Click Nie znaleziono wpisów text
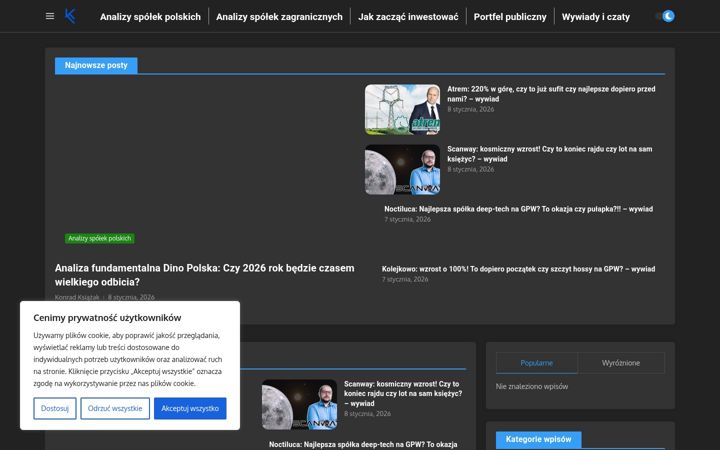 point(532,387)
